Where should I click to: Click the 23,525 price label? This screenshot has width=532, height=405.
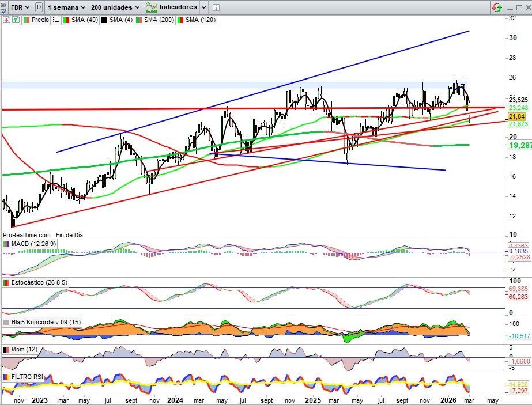pyautogui.click(x=518, y=100)
